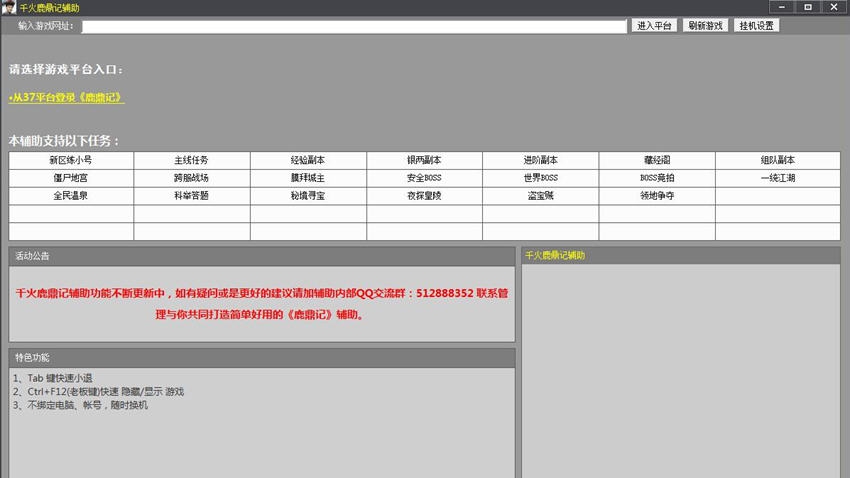Click the red announcement line with QQ group 512888352
The height and width of the screenshot is (478, 850).
262,293
